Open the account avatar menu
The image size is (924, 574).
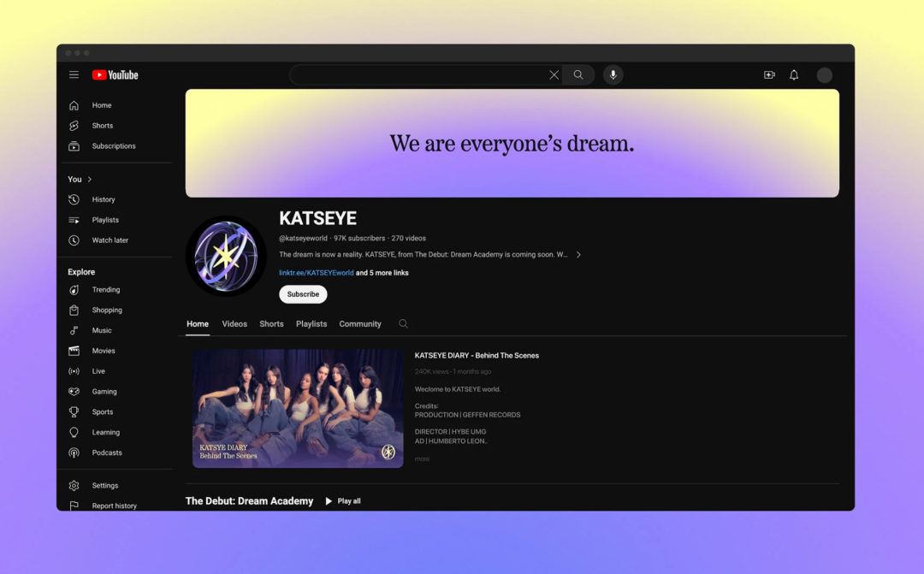tap(825, 74)
